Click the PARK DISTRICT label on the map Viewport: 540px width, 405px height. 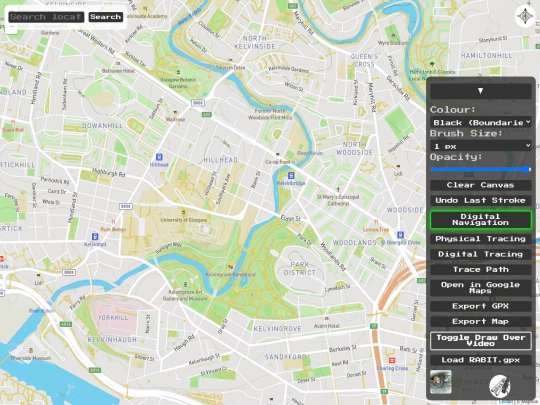(300, 268)
